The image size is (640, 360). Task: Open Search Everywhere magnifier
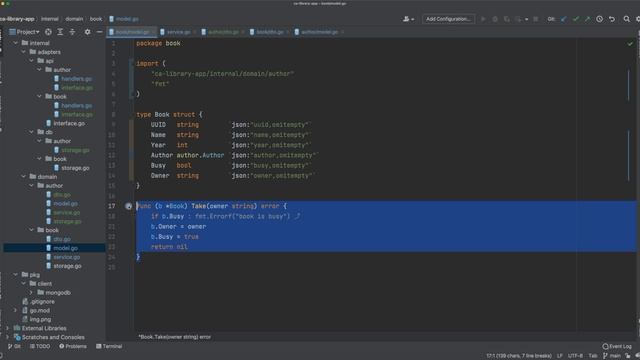click(627, 19)
